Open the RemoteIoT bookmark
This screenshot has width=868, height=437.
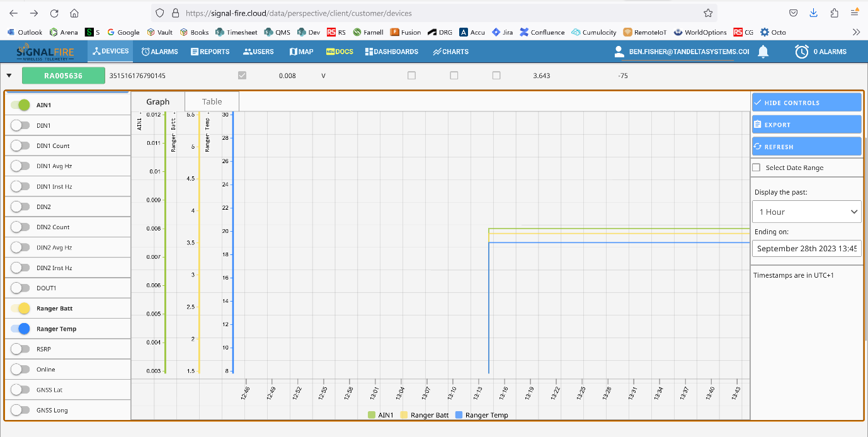click(x=646, y=32)
